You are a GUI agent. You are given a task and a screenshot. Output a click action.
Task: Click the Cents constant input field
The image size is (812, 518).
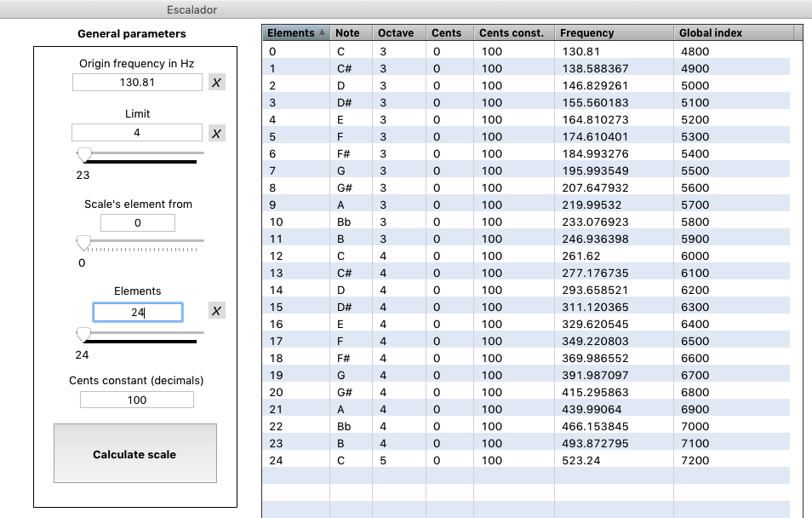137,400
